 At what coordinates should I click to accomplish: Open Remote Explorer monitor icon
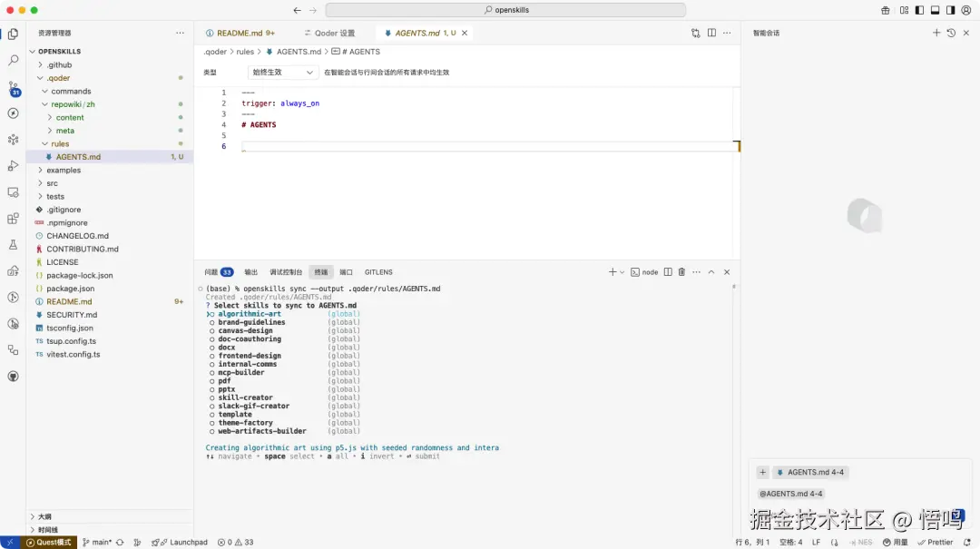pyautogui.click(x=13, y=192)
